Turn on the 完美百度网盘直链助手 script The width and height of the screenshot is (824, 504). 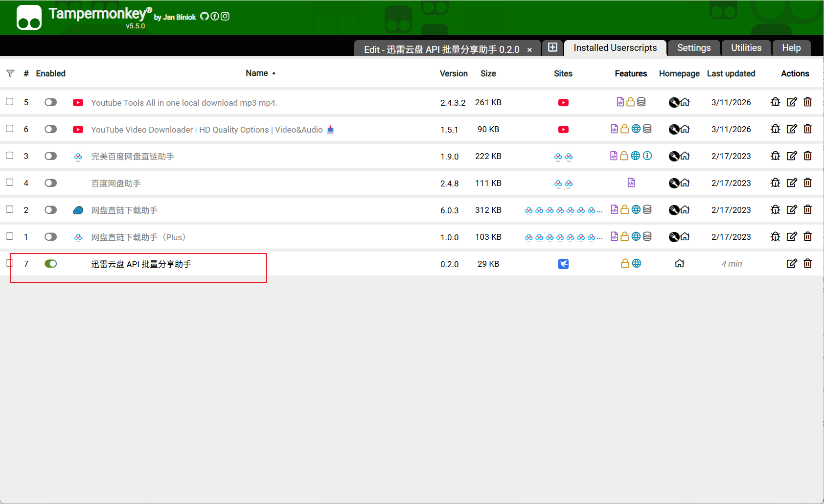pos(51,156)
